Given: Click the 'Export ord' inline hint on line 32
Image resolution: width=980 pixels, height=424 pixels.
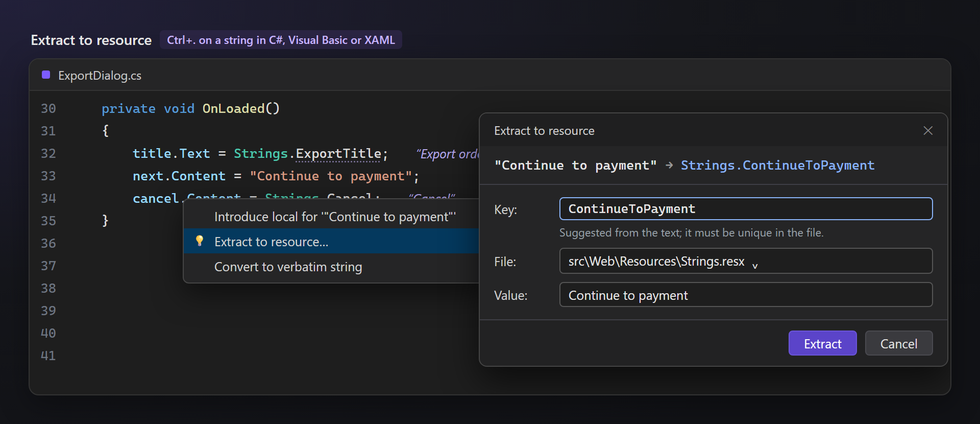Looking at the screenshot, I should tap(447, 154).
